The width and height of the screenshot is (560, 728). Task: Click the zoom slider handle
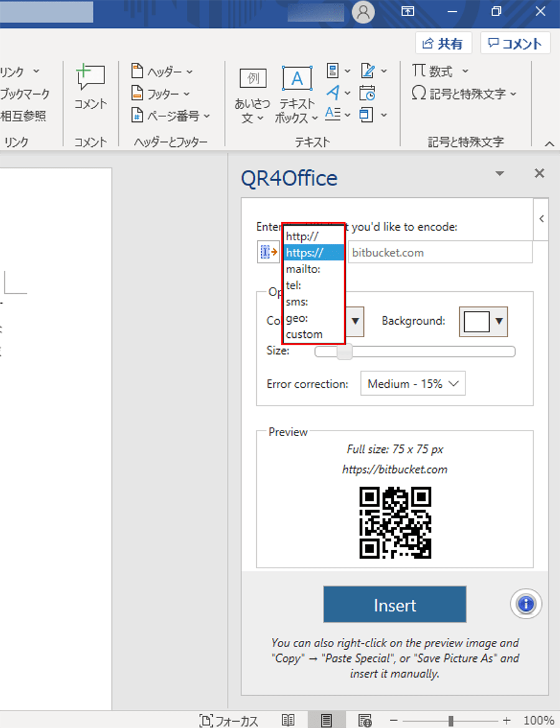tap(450, 720)
